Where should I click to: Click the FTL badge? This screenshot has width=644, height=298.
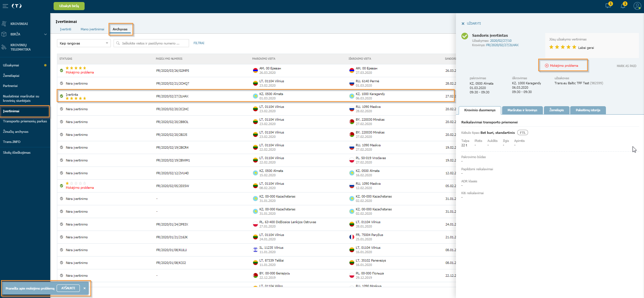523,133
